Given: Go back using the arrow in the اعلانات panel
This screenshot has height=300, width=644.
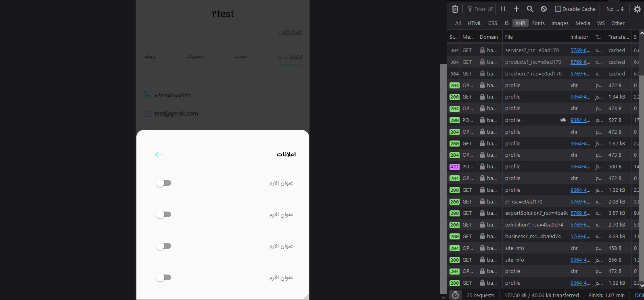Looking at the screenshot, I should coord(159,154).
